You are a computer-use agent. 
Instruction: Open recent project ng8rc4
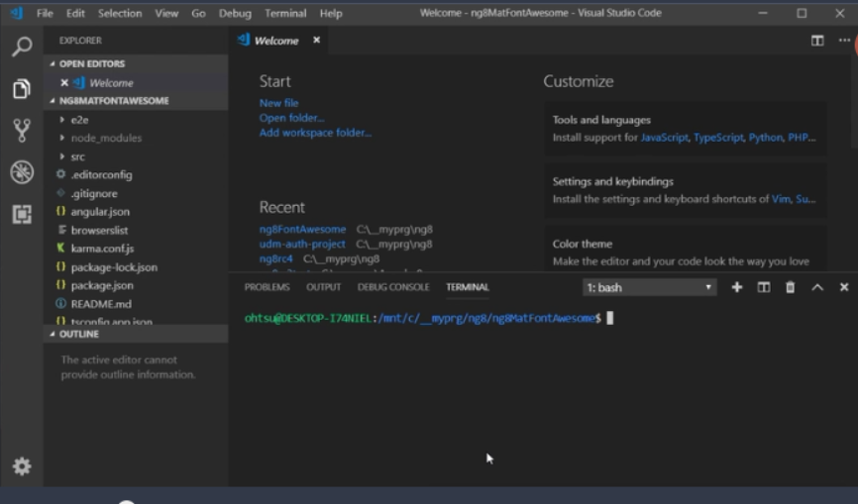click(275, 258)
